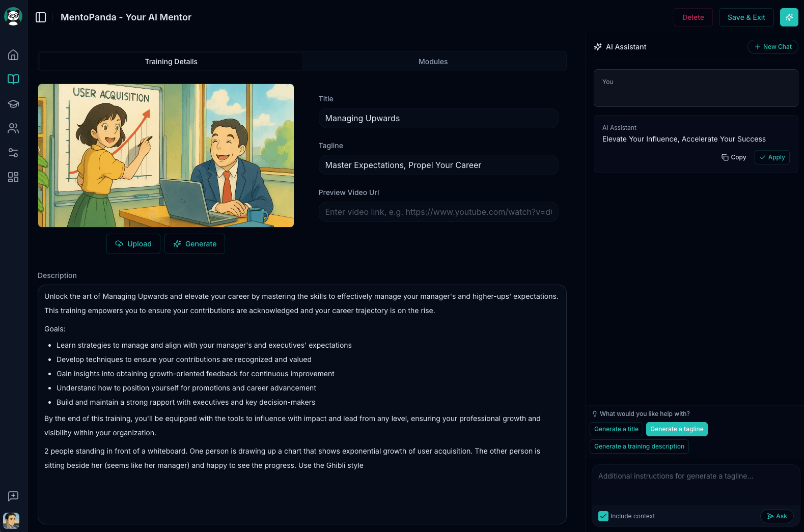804x532 pixels.
Task: Click the user acquisition cover image
Action: (x=166, y=155)
